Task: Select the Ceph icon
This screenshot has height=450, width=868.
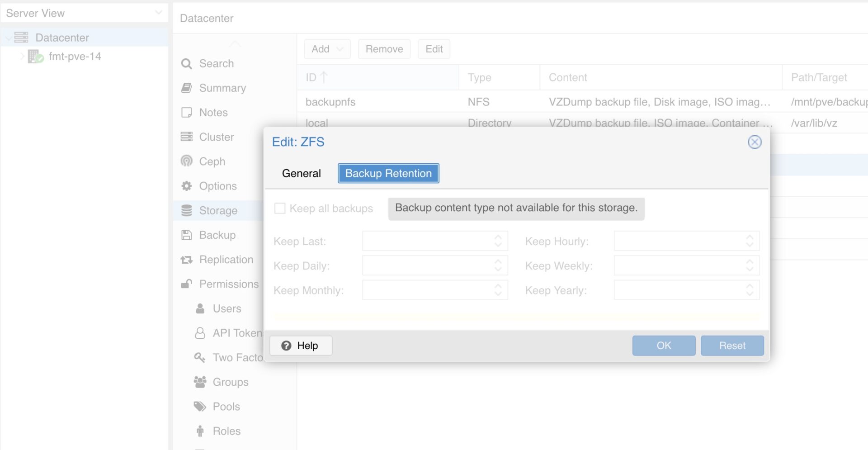Action: (186, 161)
